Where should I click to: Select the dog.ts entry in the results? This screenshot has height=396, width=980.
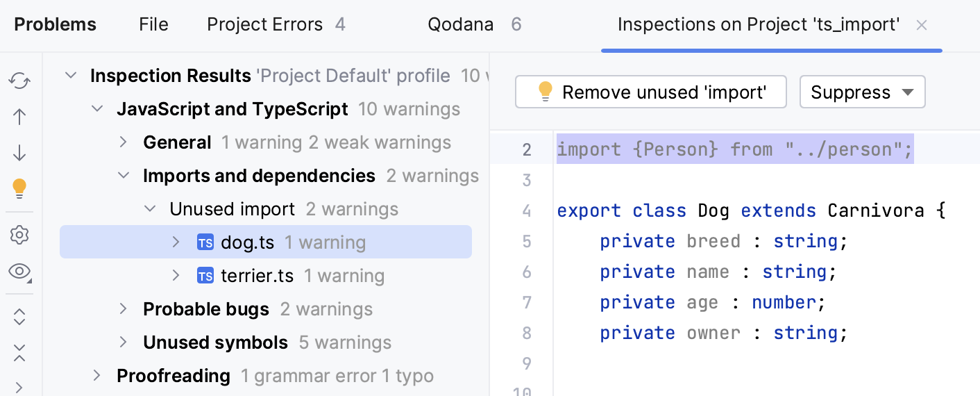click(x=248, y=242)
